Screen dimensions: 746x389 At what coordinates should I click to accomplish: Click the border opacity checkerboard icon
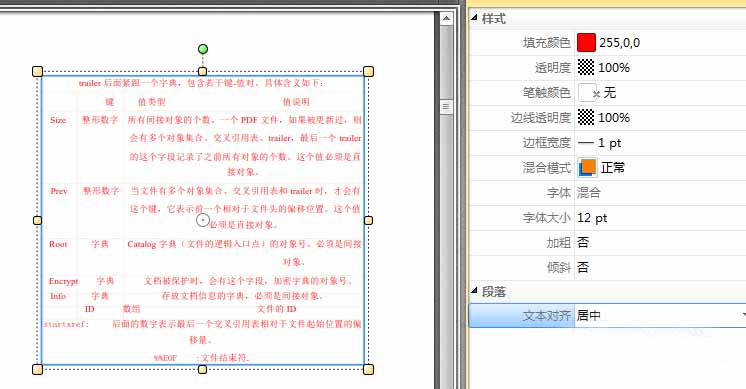(x=586, y=117)
